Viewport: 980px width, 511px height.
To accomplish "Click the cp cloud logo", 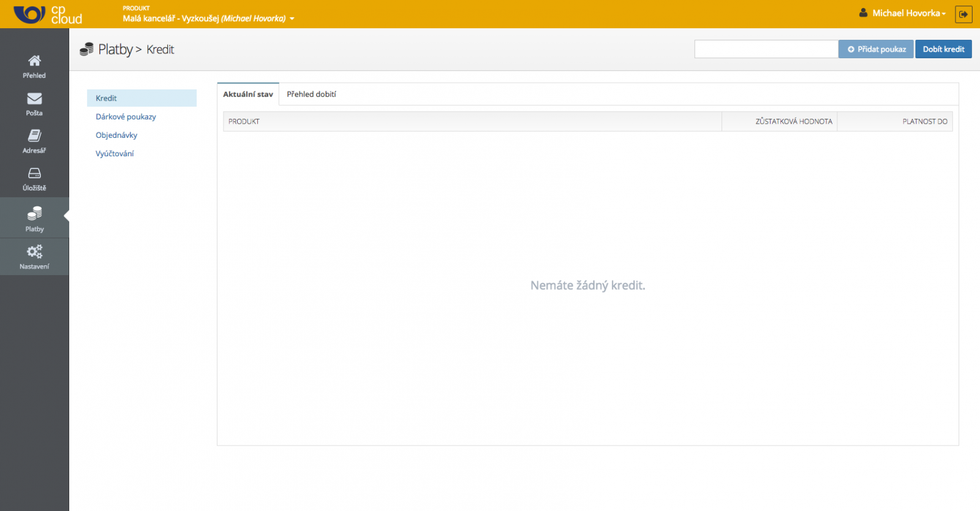I will (48, 14).
